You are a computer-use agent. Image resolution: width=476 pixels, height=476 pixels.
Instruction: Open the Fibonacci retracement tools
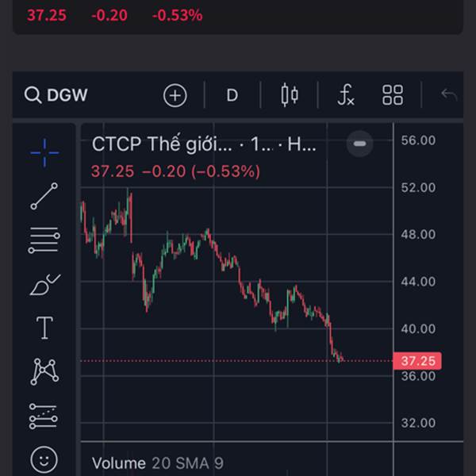coord(44,240)
